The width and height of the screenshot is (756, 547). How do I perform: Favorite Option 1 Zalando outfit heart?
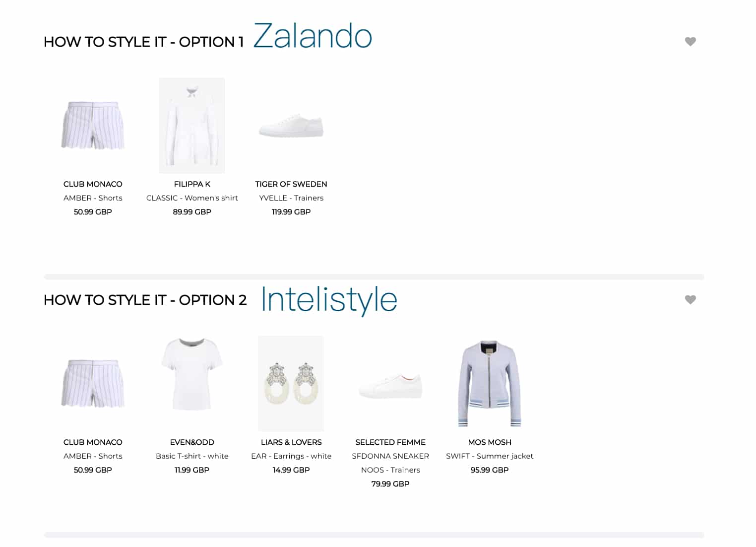(x=690, y=42)
